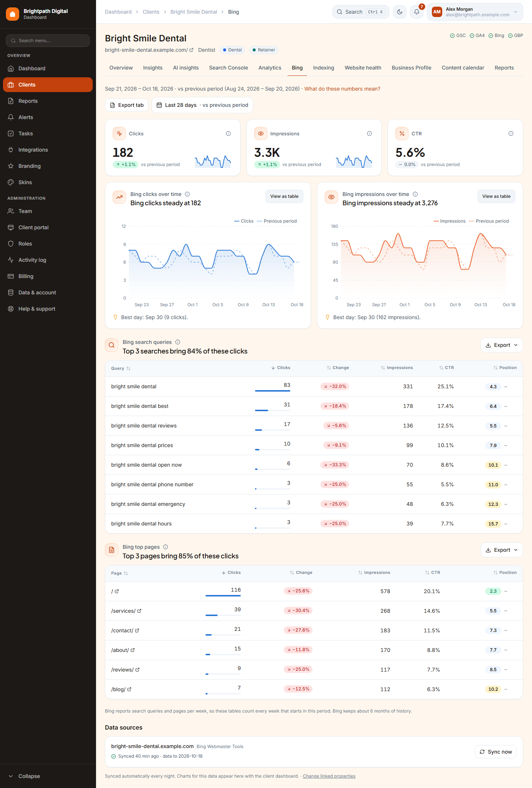Image resolution: width=532 pixels, height=788 pixels.
Task: Click the sidebar Search menu field
Action: 48,41
